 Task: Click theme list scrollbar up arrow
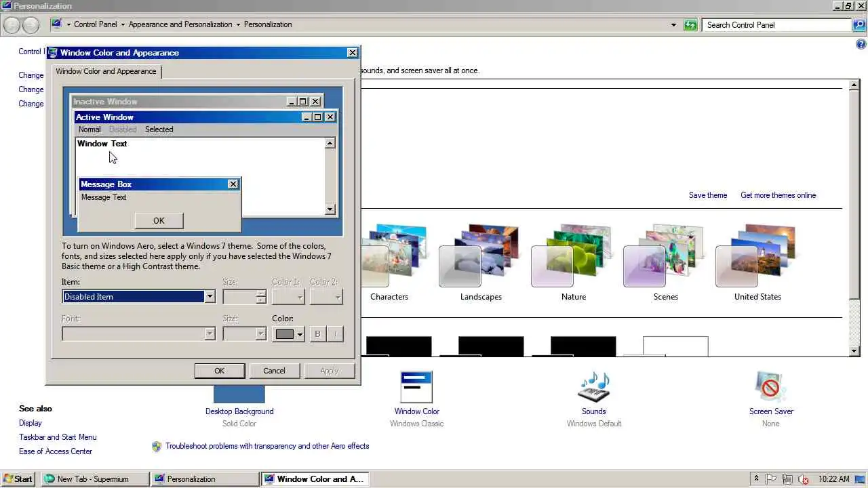tap(854, 85)
